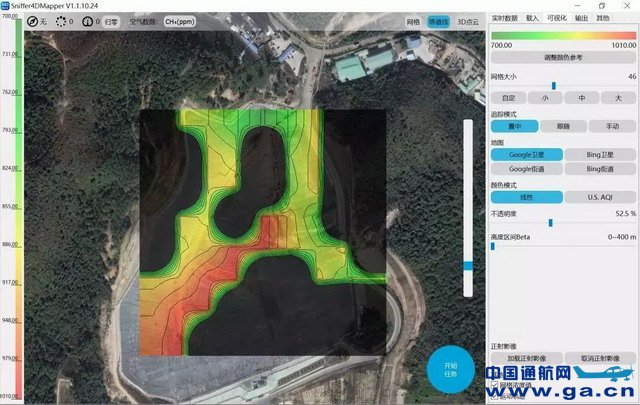The image size is (640, 405).
Task: Open the CH₄(ppm) air data dropdown
Action: (179, 20)
